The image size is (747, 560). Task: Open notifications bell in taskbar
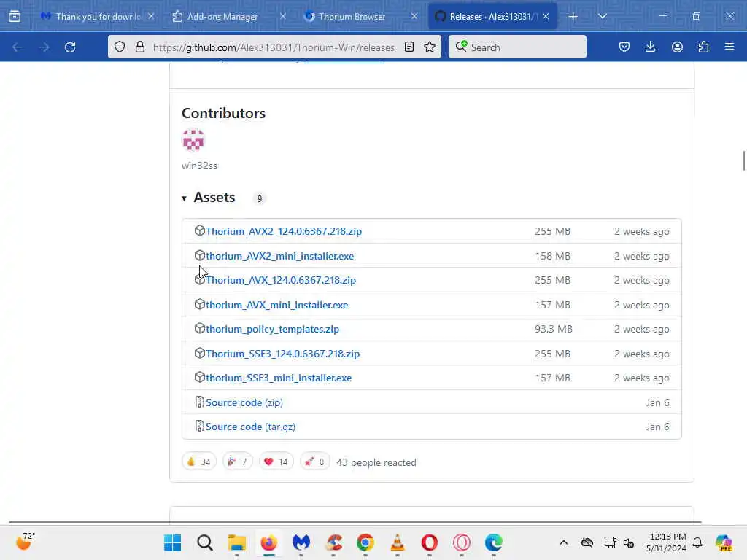tap(697, 542)
